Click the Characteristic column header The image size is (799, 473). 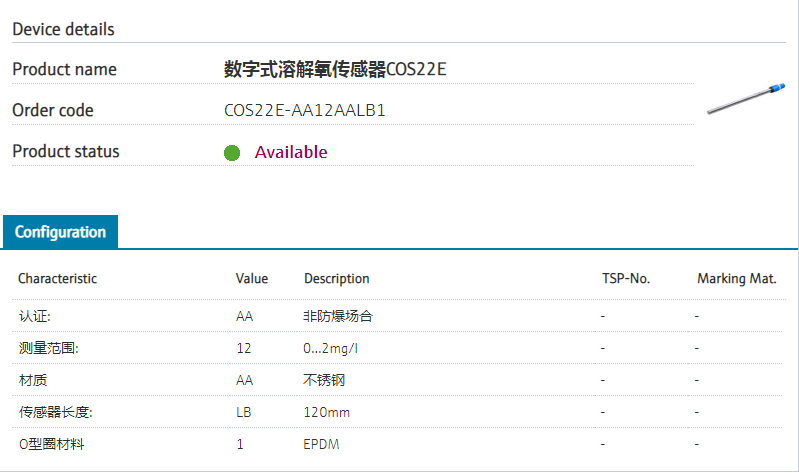58,279
